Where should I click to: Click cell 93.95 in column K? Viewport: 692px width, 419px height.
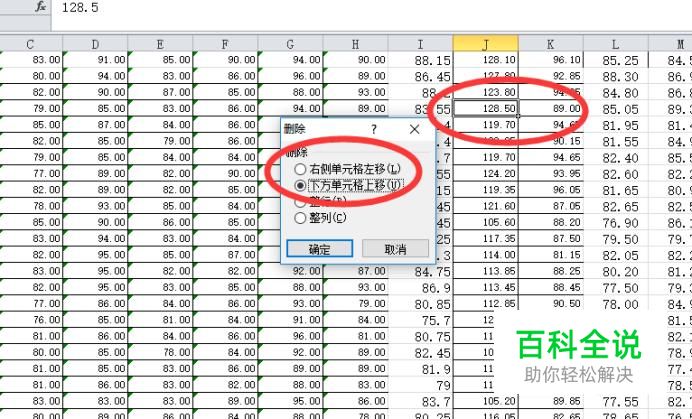[551, 174]
